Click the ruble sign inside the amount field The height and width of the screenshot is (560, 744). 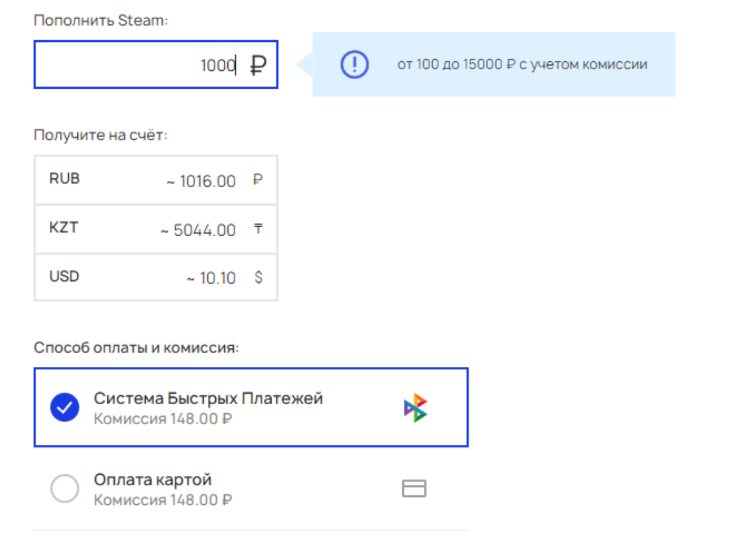[x=258, y=65]
